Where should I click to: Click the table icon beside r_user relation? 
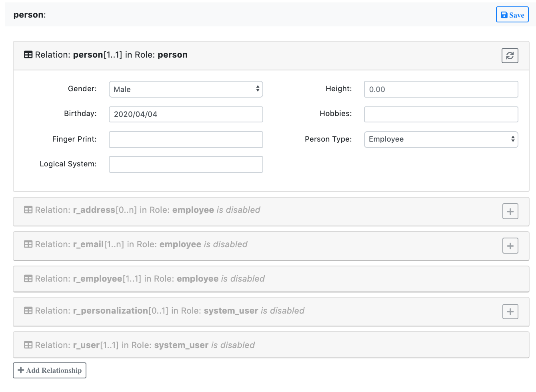pyautogui.click(x=28, y=345)
